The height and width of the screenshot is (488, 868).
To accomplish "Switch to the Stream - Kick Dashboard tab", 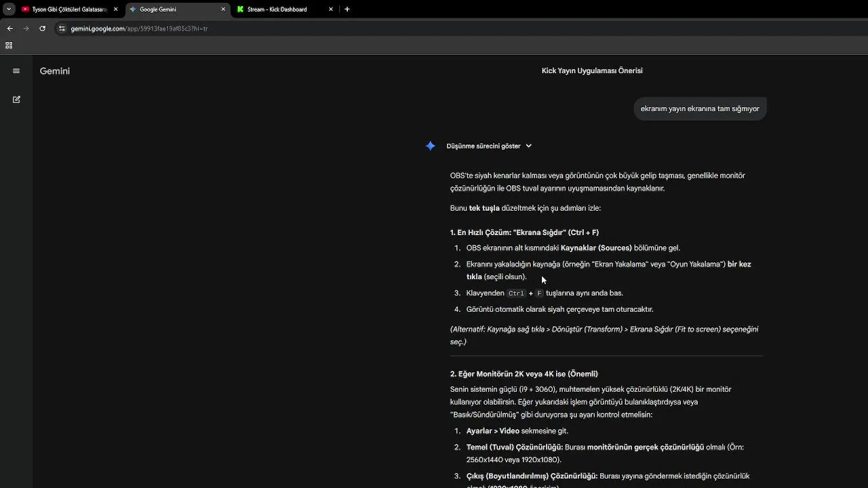I will coord(285,9).
